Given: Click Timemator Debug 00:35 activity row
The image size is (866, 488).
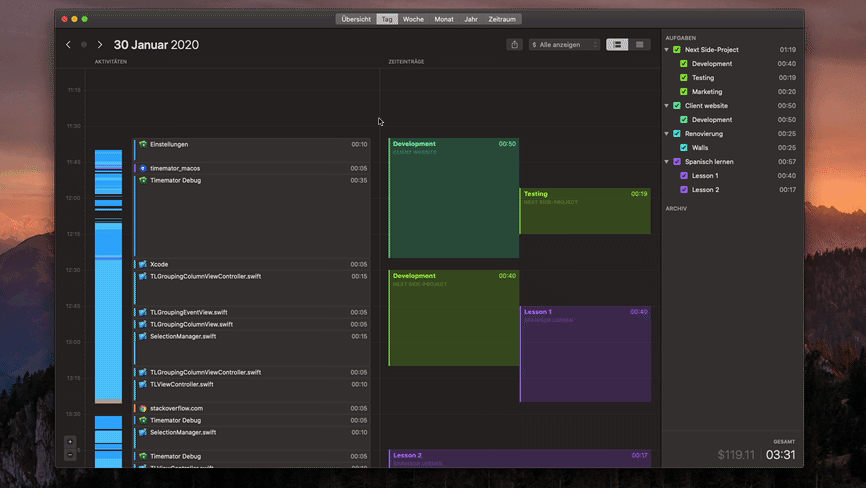Looking at the screenshot, I should 251,216.
